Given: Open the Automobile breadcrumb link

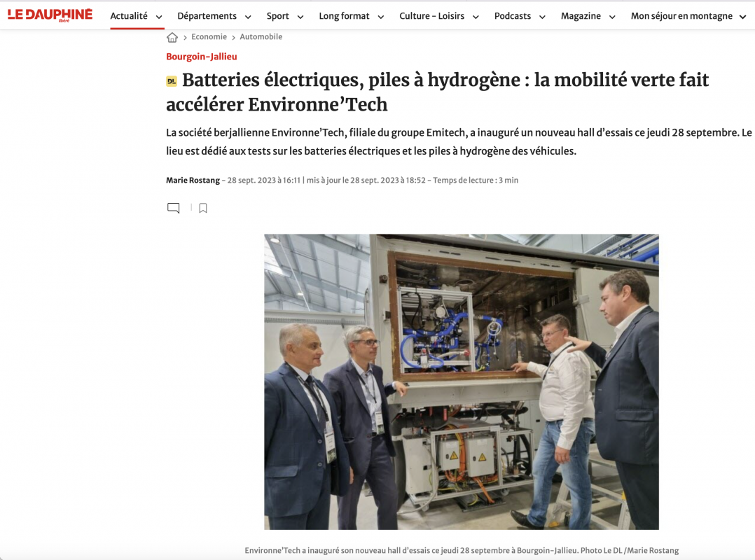Looking at the screenshot, I should pyautogui.click(x=261, y=36).
